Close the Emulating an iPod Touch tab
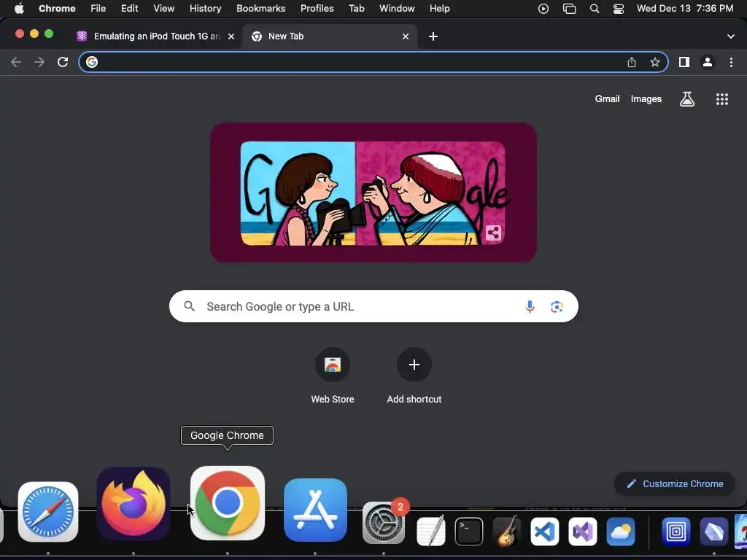The width and height of the screenshot is (747, 560). [x=231, y=36]
